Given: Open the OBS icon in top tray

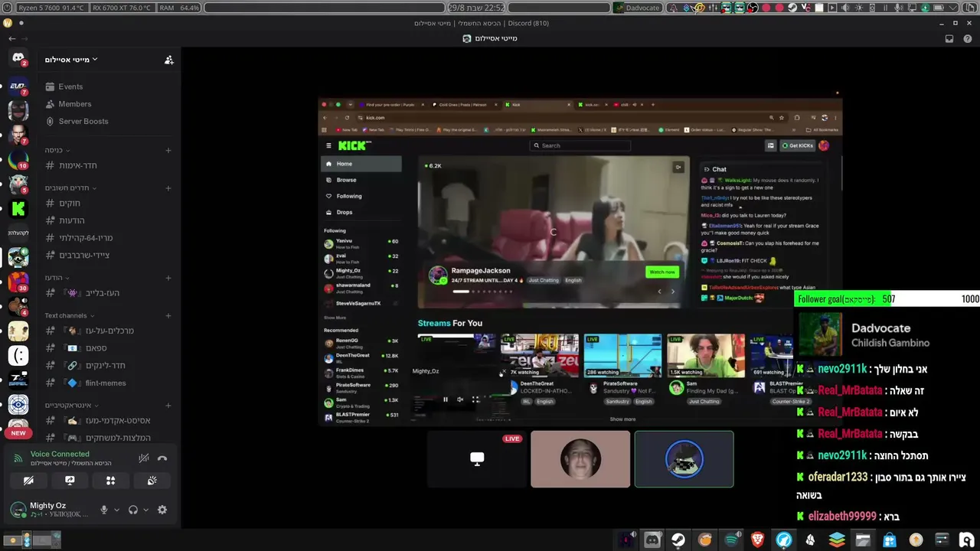Looking at the screenshot, I should [x=753, y=8].
